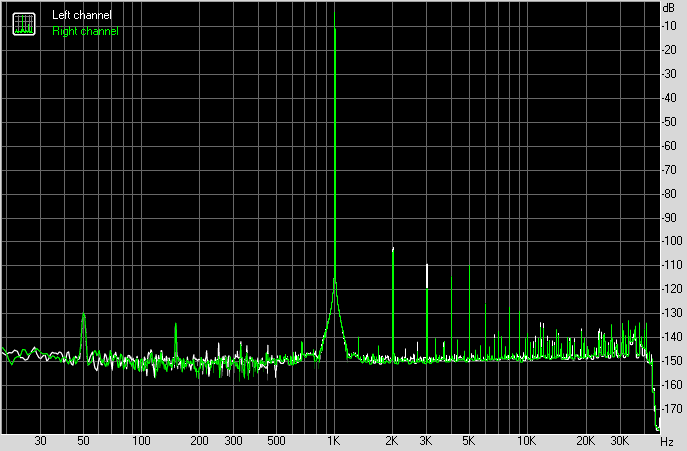Click the 20K frequency axis label
The width and height of the screenshot is (687, 451).
(585, 440)
